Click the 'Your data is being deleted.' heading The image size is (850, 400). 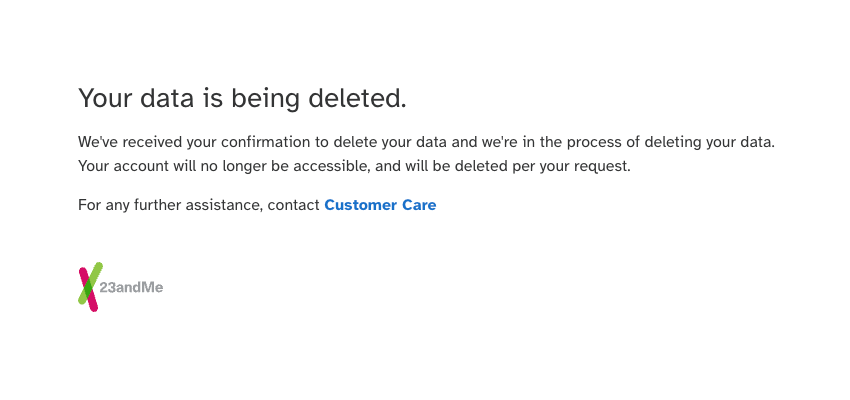pos(242,99)
